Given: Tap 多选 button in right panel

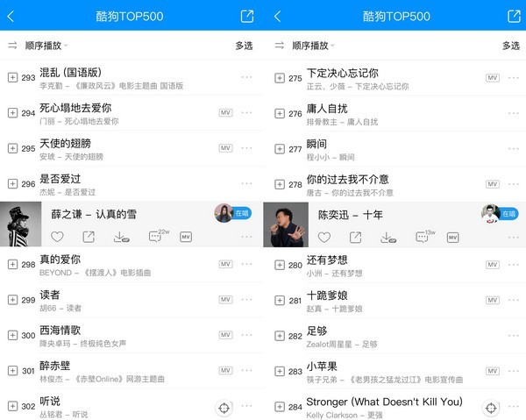Looking at the screenshot, I should (511, 46).
